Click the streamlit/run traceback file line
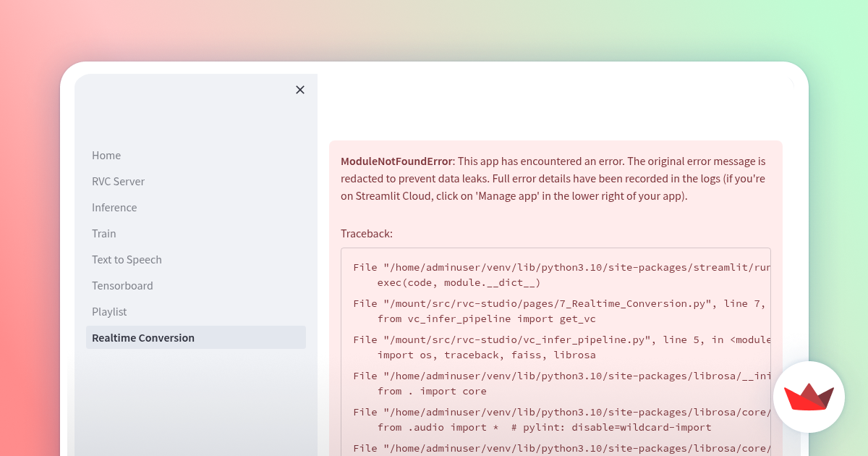The height and width of the screenshot is (456, 868). tap(562, 267)
